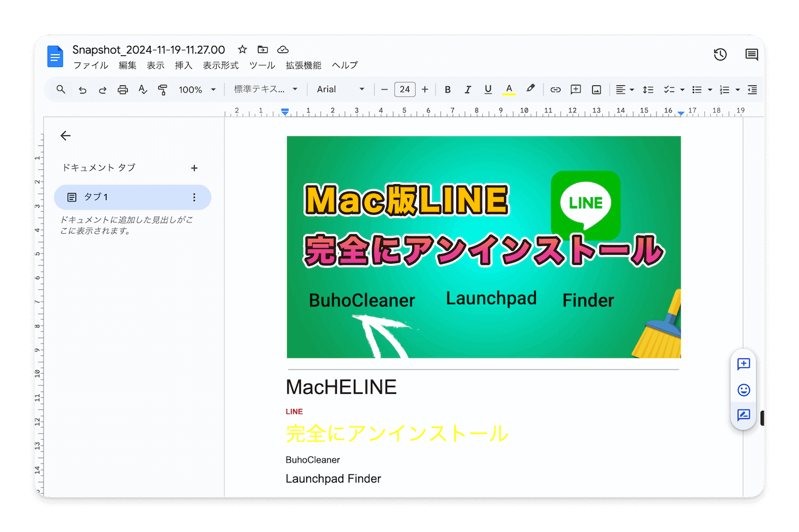Viewport: 799px width, 532px height.
Task: Toggle bold formatting
Action: [447, 89]
